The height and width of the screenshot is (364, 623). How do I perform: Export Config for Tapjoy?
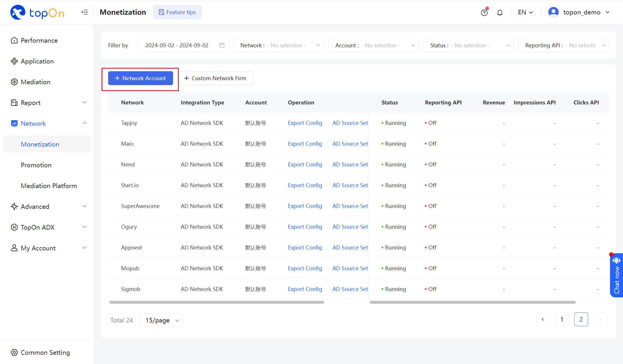[305, 123]
